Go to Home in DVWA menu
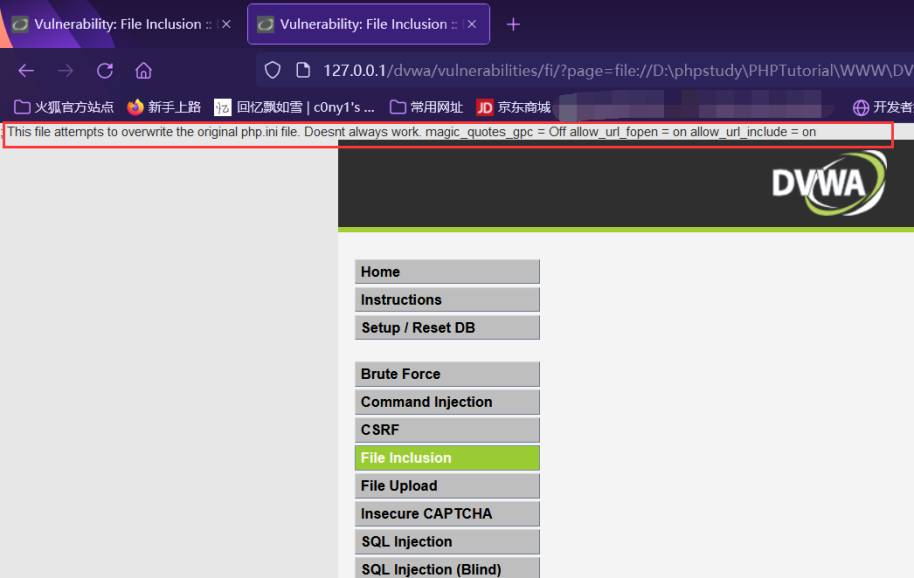Screen dimensions: 914x578 pyautogui.click(x=447, y=272)
